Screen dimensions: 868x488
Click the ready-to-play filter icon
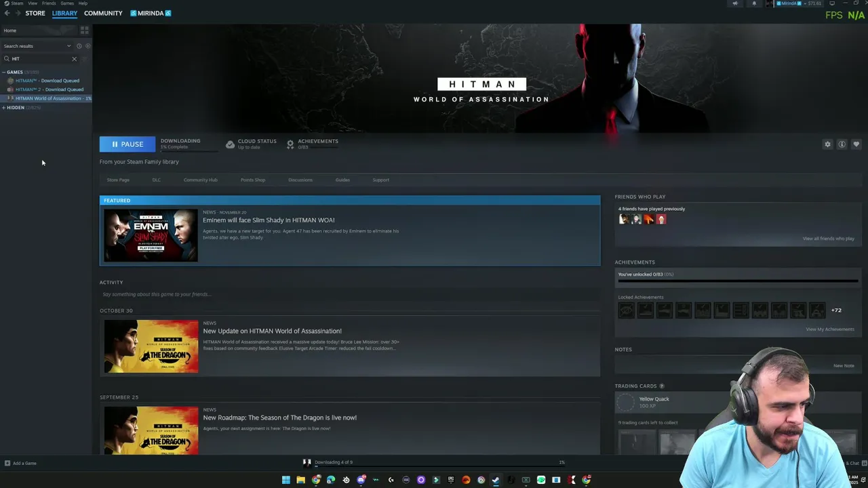tap(87, 46)
